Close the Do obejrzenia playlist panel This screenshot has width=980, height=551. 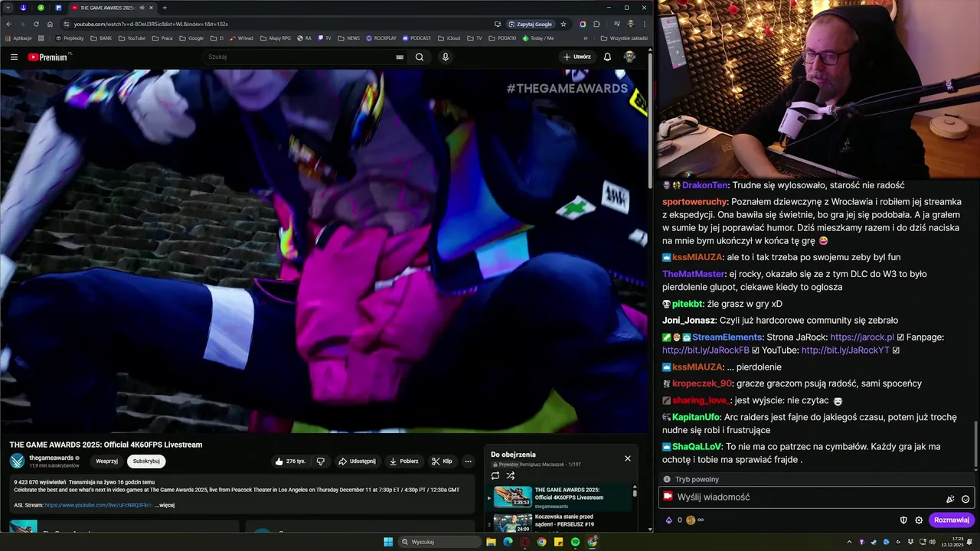point(628,458)
